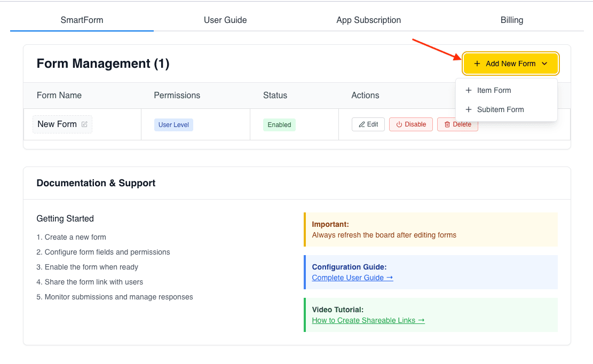Disable the New Form
This screenshot has width=593, height=364.
pyautogui.click(x=410, y=124)
